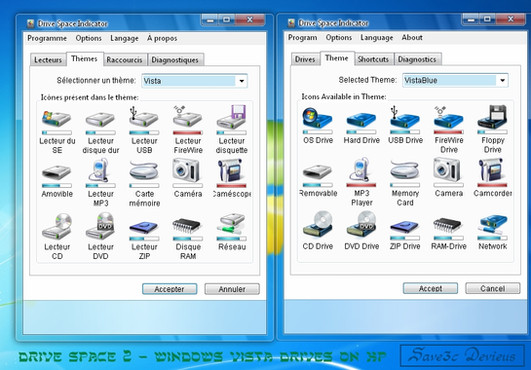
Task: Open the Langage menu in French window
Action: [x=124, y=39]
